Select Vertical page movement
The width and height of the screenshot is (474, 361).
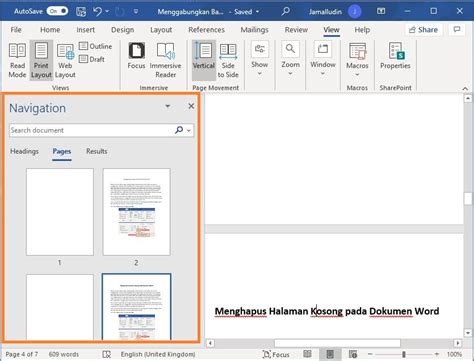coord(204,61)
